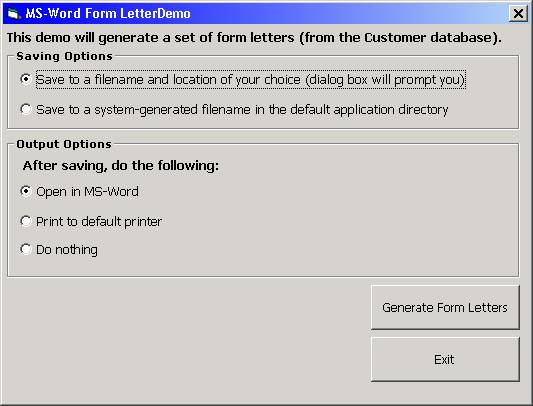533x406 pixels.
Task: Select the radio circle for system-generated filename option
Action: click(x=26, y=109)
